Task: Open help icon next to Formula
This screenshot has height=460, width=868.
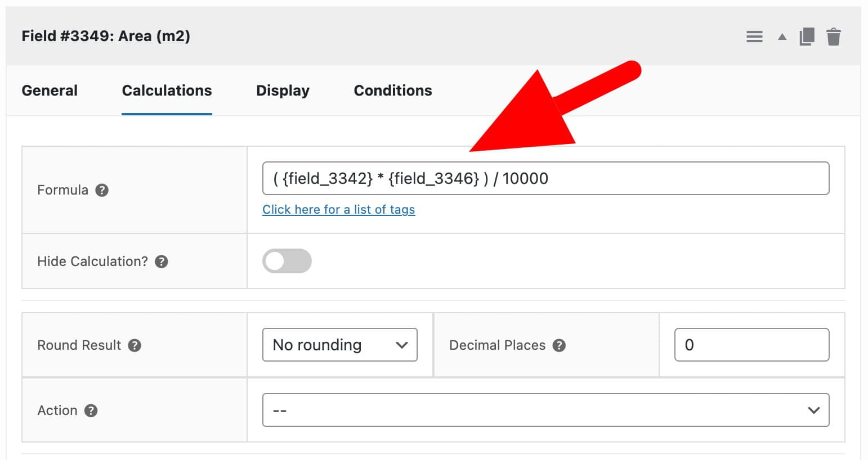Action: click(x=102, y=190)
